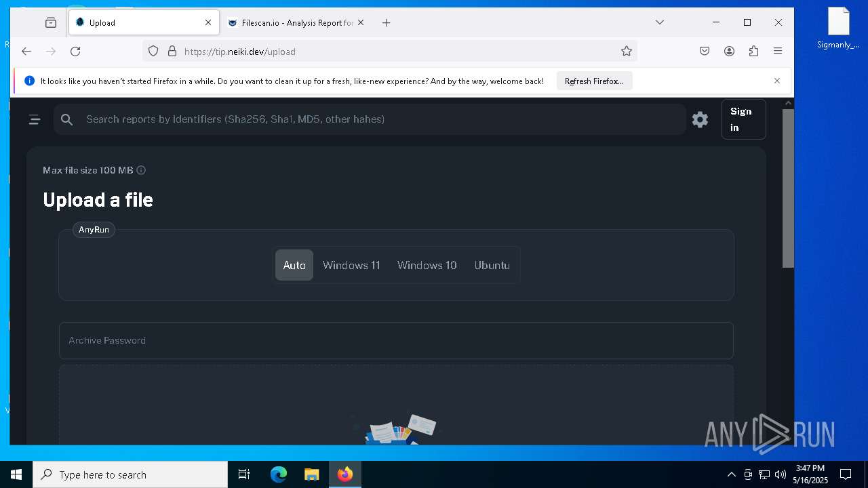868x488 pixels.
Task: Select the Sigmanly desktop file icon
Action: (x=839, y=28)
